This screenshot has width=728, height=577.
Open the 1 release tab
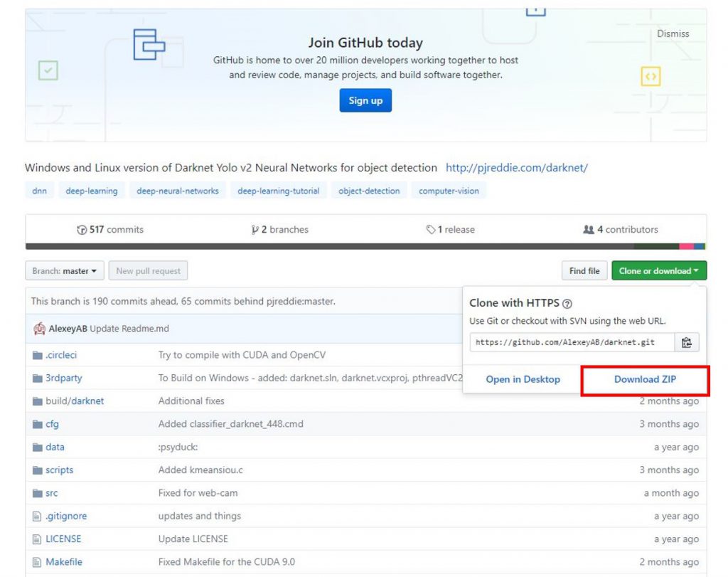[x=451, y=230]
